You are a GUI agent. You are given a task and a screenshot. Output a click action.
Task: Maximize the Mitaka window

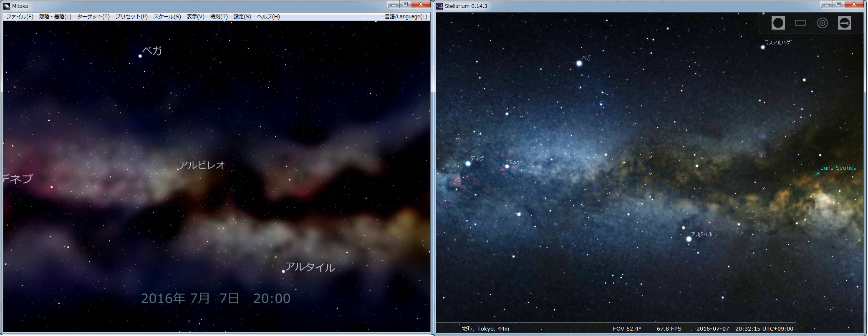(x=405, y=5)
